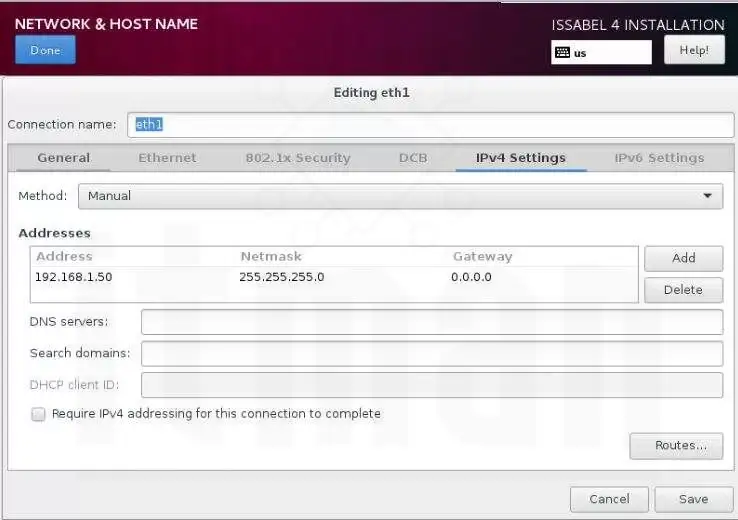Click the Help! button
Screen dimensions: 738x520
(x=694, y=50)
